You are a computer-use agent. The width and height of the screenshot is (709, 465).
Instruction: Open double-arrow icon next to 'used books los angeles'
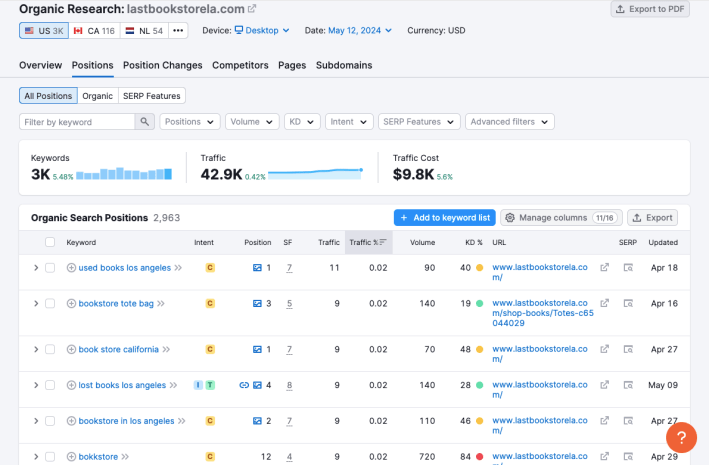(x=178, y=268)
